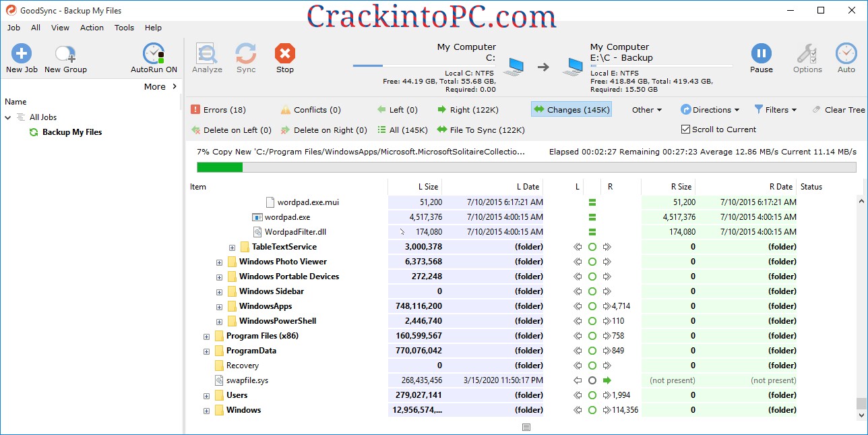Expand the TableTextService folder
868x435 pixels.
(x=232, y=248)
